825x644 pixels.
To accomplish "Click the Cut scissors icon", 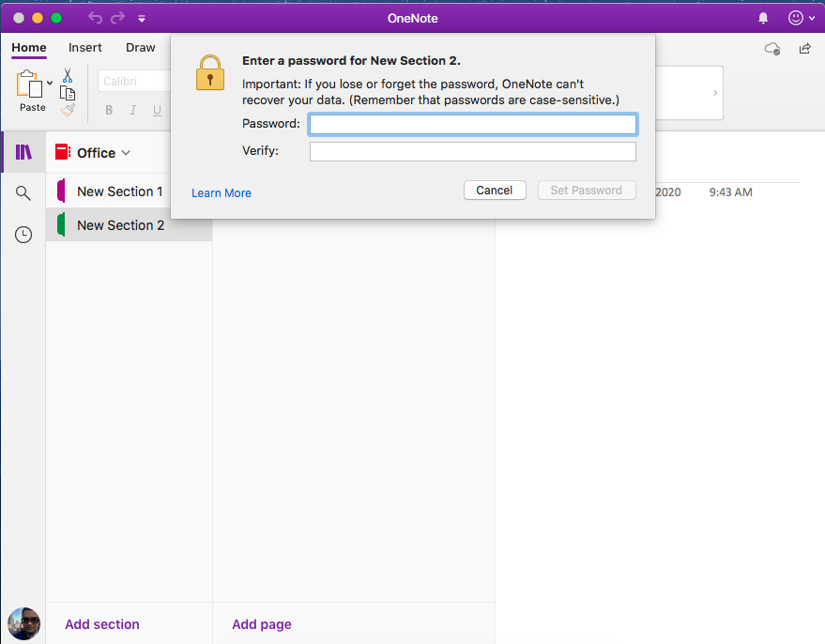I will [x=68, y=75].
